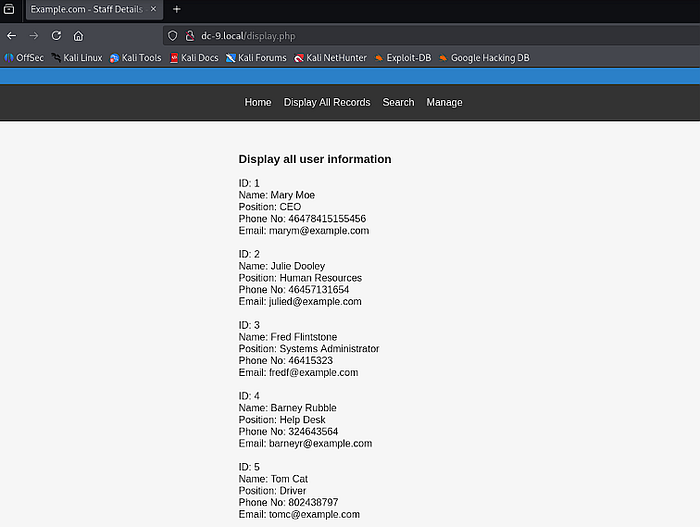Click the Name: Barney Rubble line

pos(288,408)
